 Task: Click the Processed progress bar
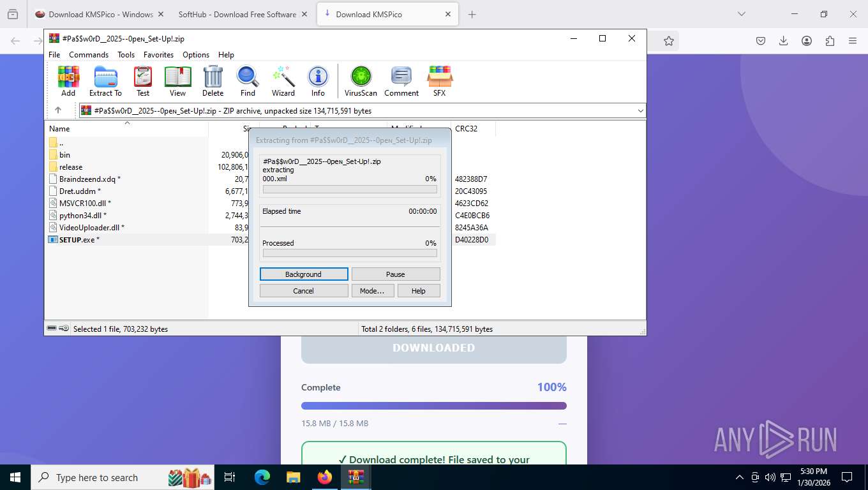(x=350, y=253)
